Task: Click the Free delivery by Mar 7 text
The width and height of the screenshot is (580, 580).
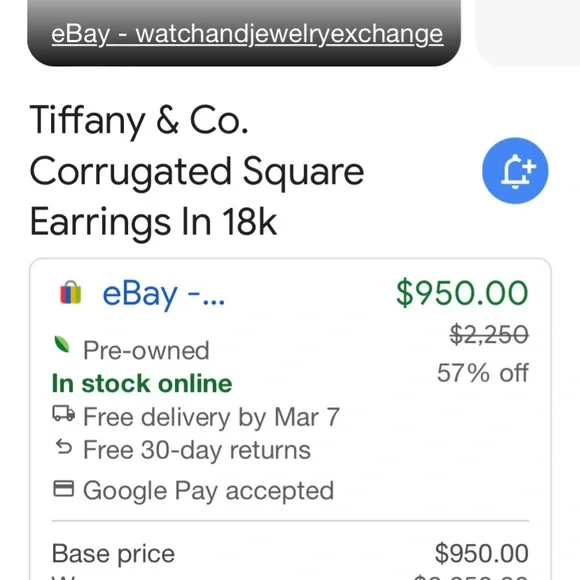Action: (212, 417)
